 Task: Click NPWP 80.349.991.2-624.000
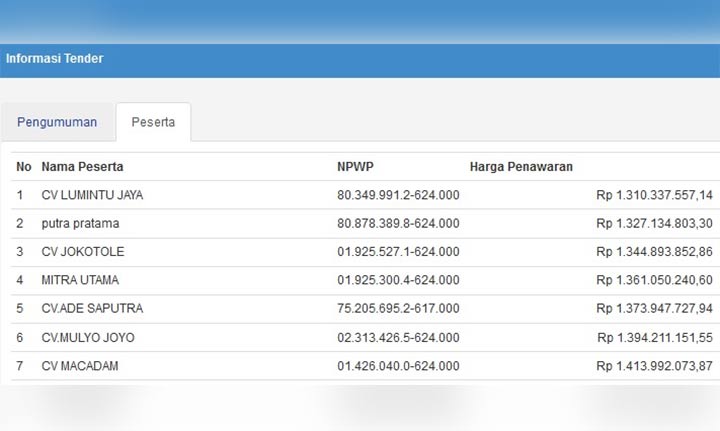[398, 195]
